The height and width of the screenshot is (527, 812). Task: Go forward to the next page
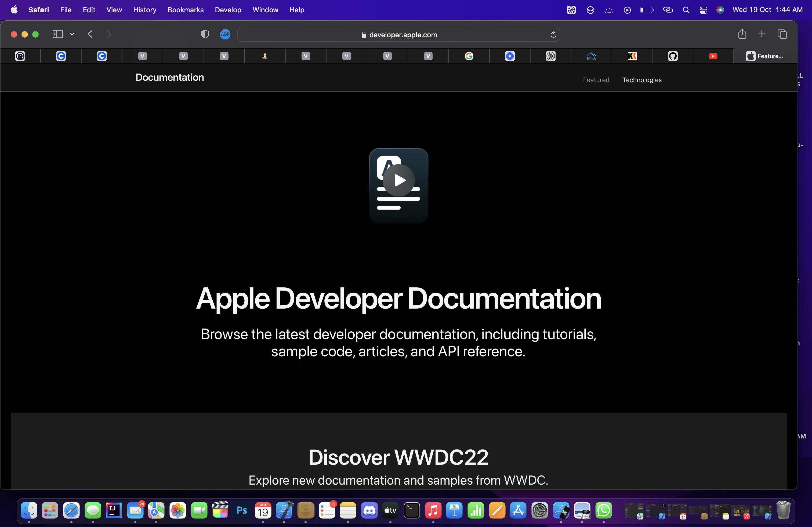pyautogui.click(x=109, y=34)
